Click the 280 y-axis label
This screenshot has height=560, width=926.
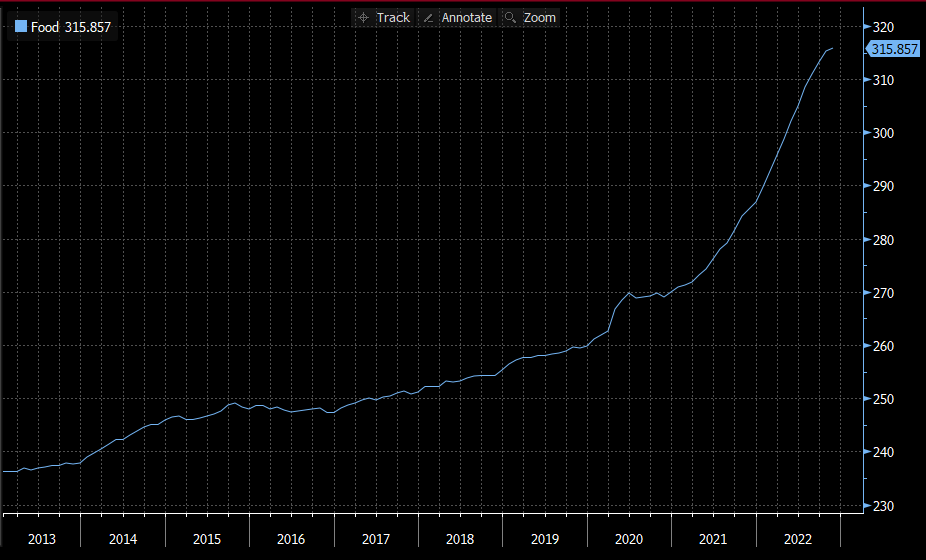pos(883,240)
